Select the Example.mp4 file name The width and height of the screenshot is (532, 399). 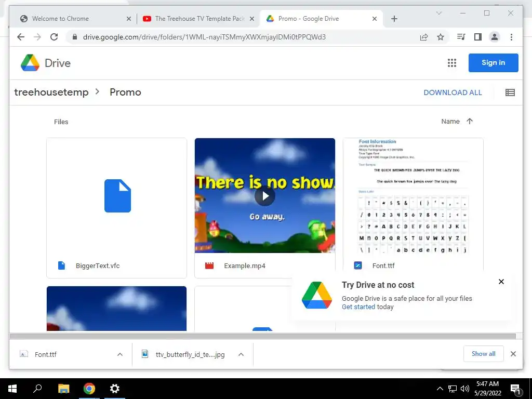[x=245, y=265]
